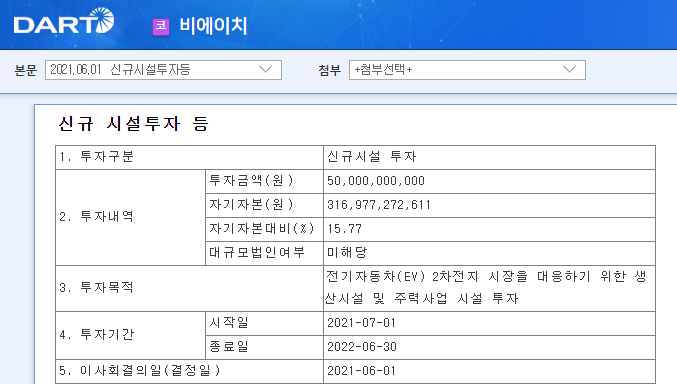The height and width of the screenshot is (384, 677).
Task: Click the row label 1. 투자구분
Action: coord(97,156)
